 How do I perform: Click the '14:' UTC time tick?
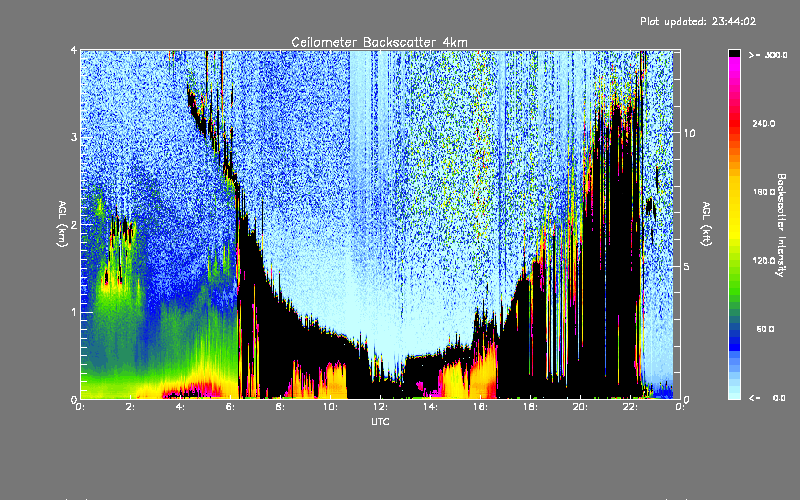[x=430, y=407]
